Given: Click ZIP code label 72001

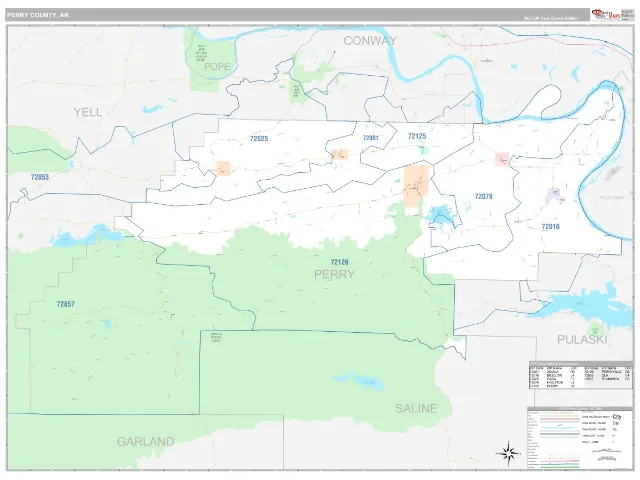Looking at the screenshot, I should click(x=371, y=138).
